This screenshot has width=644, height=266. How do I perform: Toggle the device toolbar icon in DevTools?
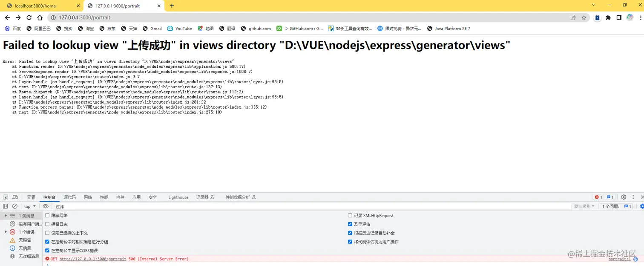click(15, 197)
